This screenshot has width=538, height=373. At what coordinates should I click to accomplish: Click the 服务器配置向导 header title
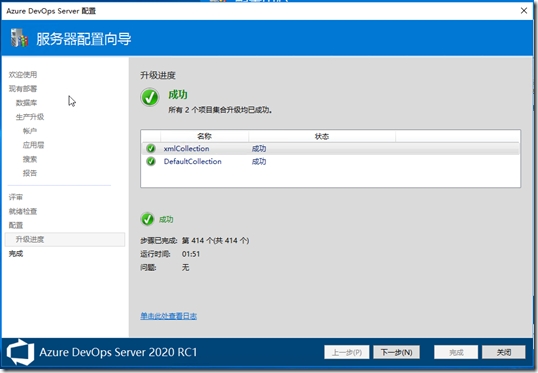click(x=83, y=39)
